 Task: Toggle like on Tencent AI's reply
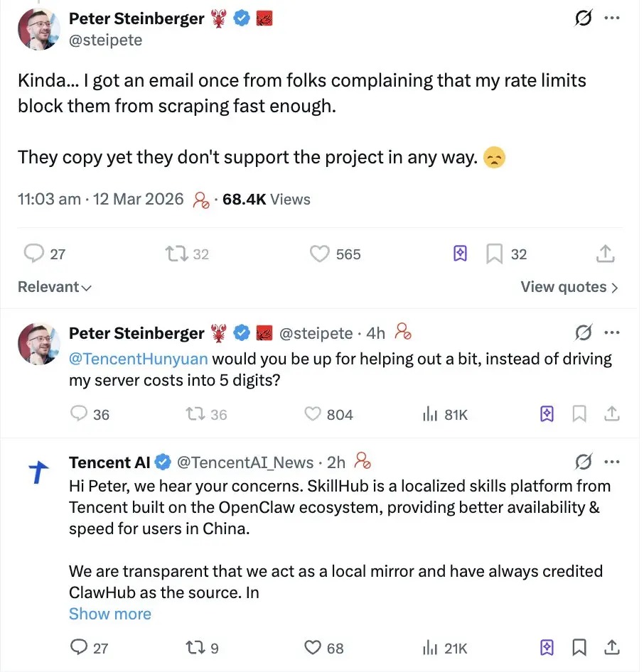311,647
